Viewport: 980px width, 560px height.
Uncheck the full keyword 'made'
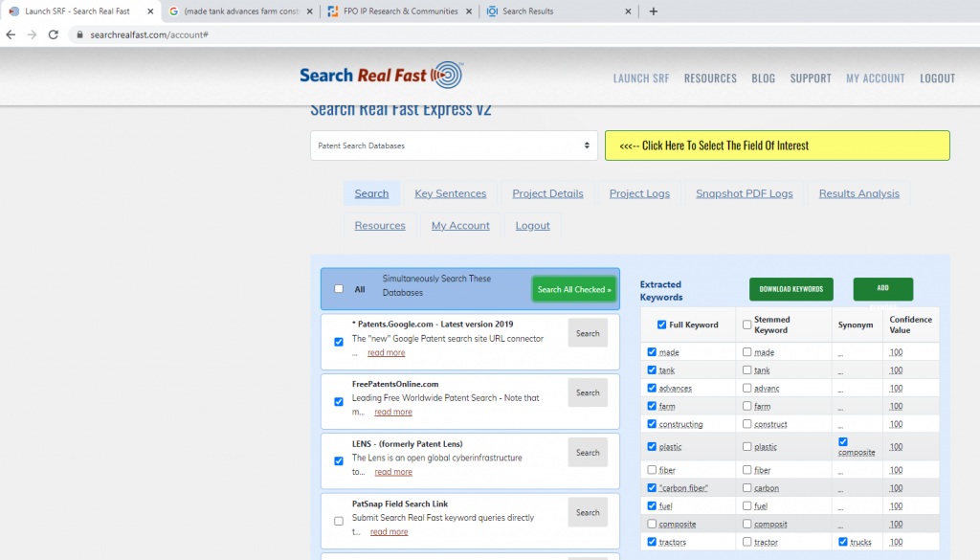click(x=652, y=352)
